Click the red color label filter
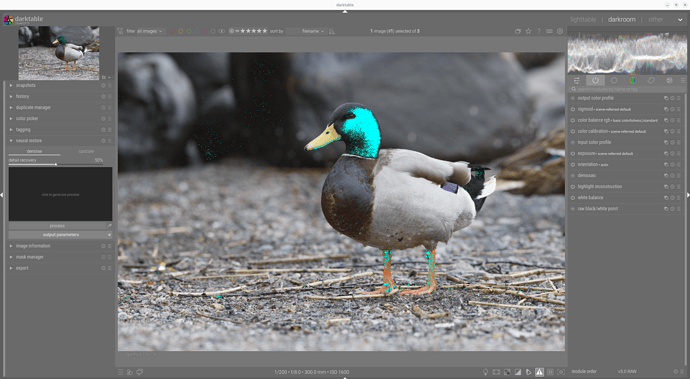Viewport: 690px width, 379px height. (x=172, y=31)
